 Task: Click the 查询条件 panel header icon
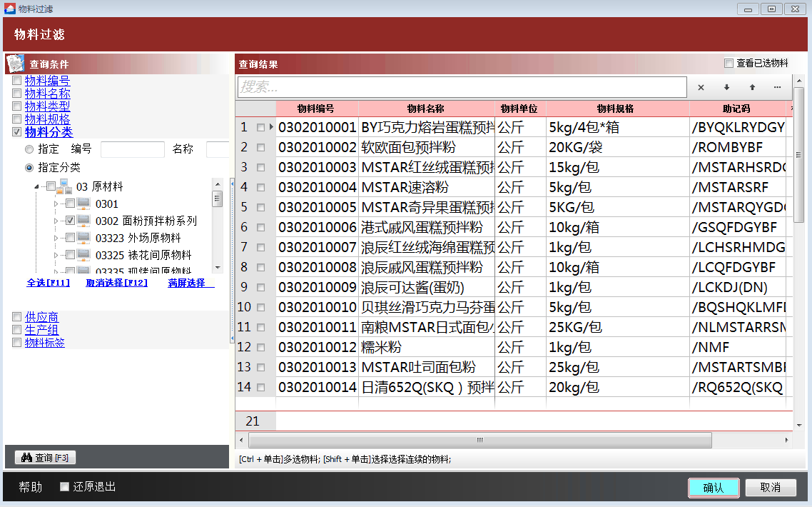click(x=16, y=64)
